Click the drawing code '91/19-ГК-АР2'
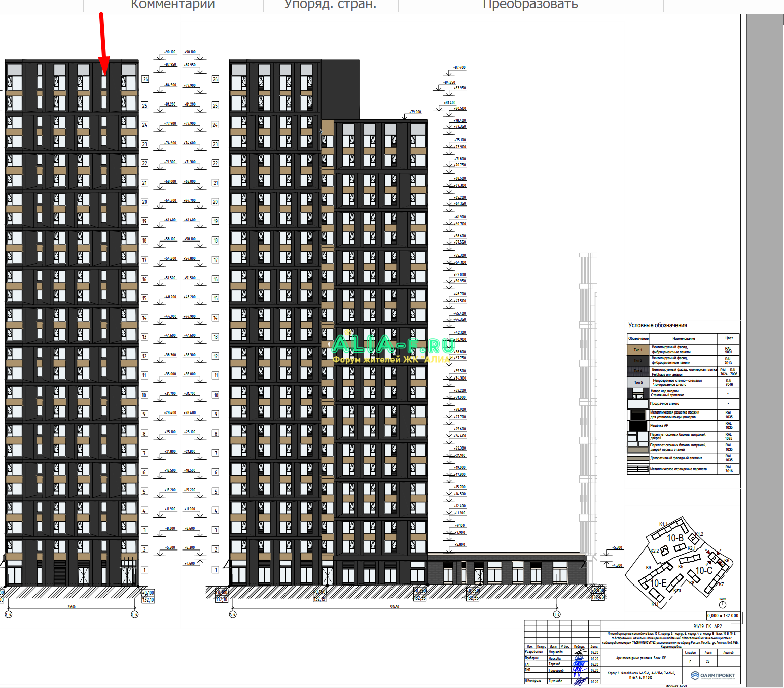The width and height of the screenshot is (784, 688). pos(707,626)
